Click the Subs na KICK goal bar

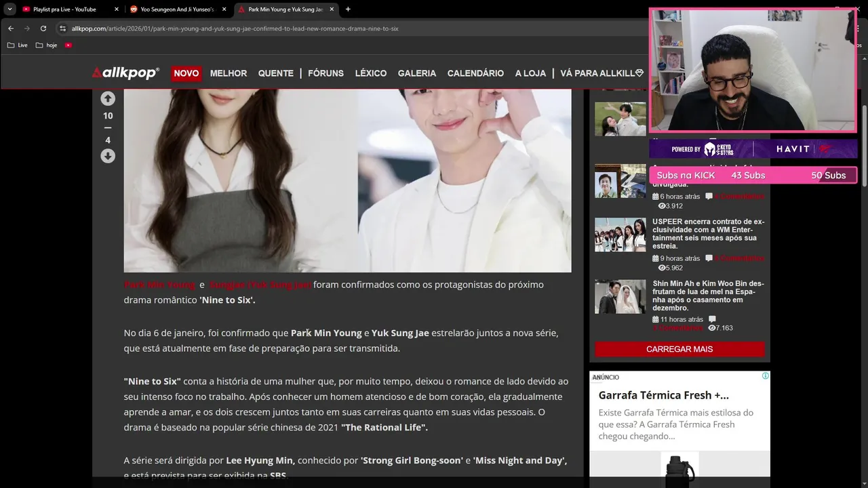pyautogui.click(x=753, y=176)
